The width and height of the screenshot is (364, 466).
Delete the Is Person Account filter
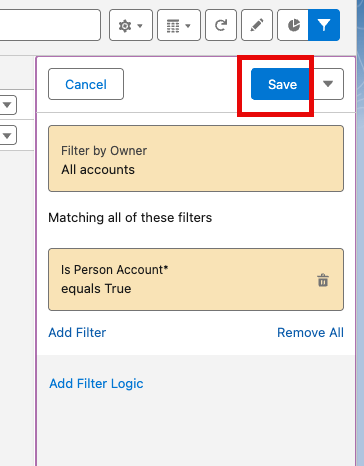[323, 280]
